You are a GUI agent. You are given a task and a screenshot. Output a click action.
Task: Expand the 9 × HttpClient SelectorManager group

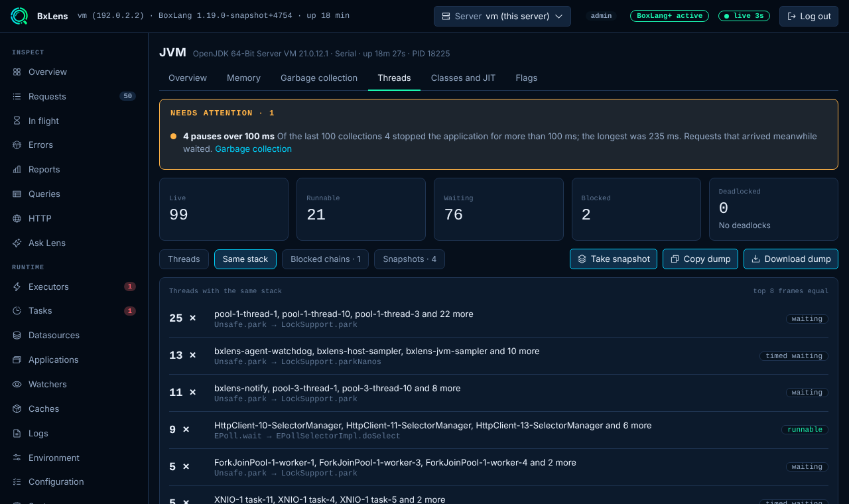point(499,430)
